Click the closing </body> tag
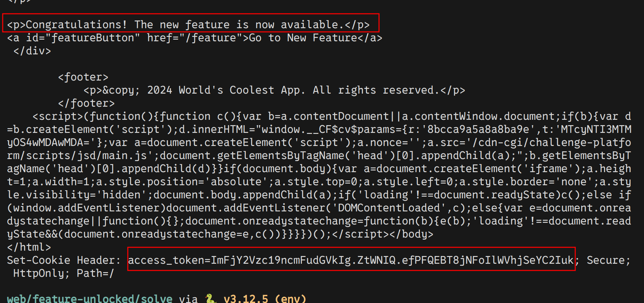 (x=411, y=234)
